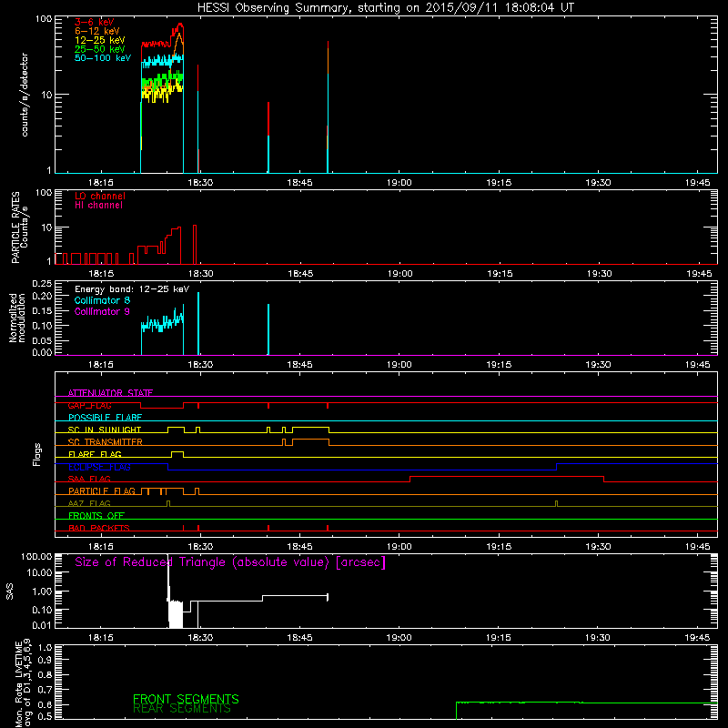Click the '18:30' tick under the flags panel
This screenshot has height=728, width=728.
click(200, 547)
